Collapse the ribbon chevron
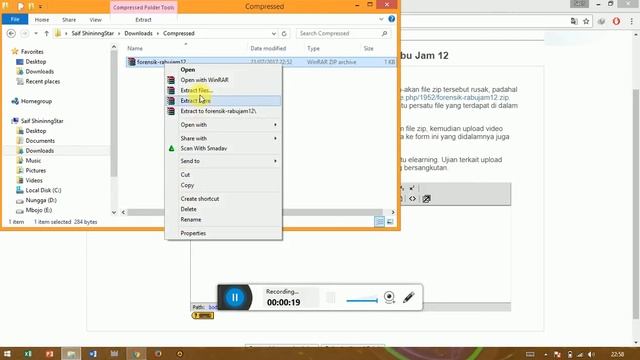 pyautogui.click(x=381, y=19)
